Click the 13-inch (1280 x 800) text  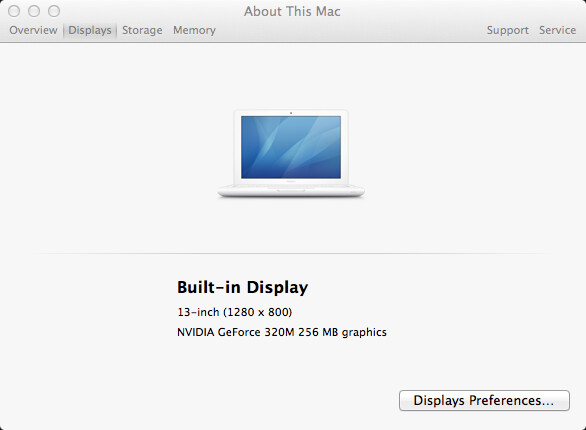coord(235,312)
